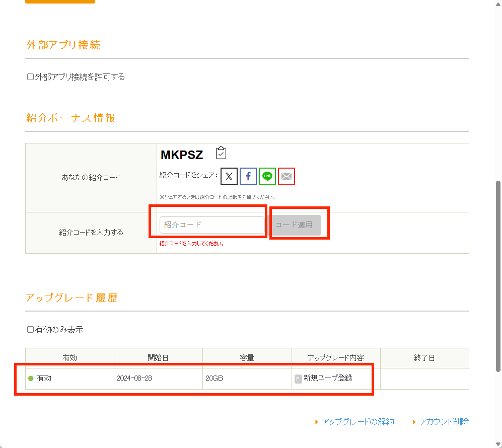Image resolution: width=502 pixels, height=448 pixels.
Task: Click the 開始日 column header
Action: [159, 358]
